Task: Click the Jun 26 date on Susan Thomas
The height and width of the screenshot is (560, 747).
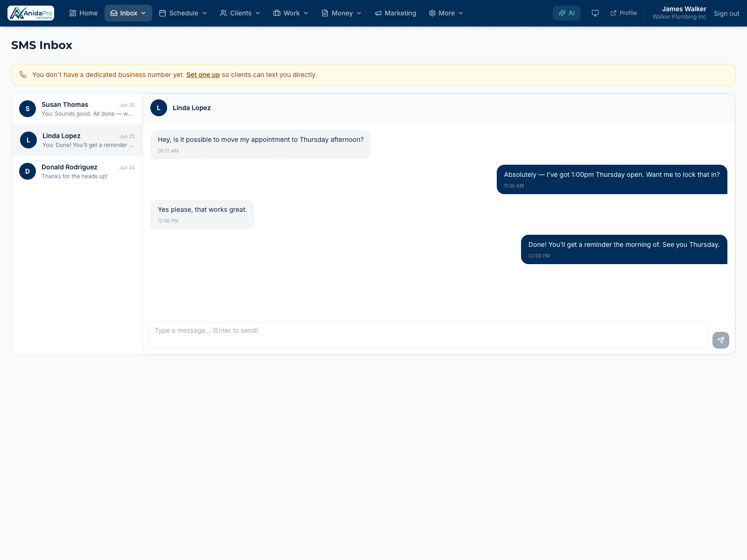Action: click(x=127, y=105)
